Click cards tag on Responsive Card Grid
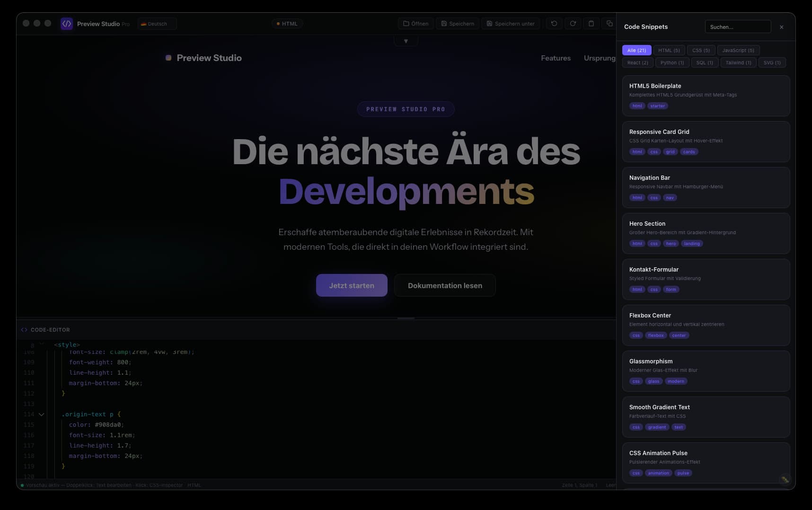812x510 pixels. click(x=689, y=152)
